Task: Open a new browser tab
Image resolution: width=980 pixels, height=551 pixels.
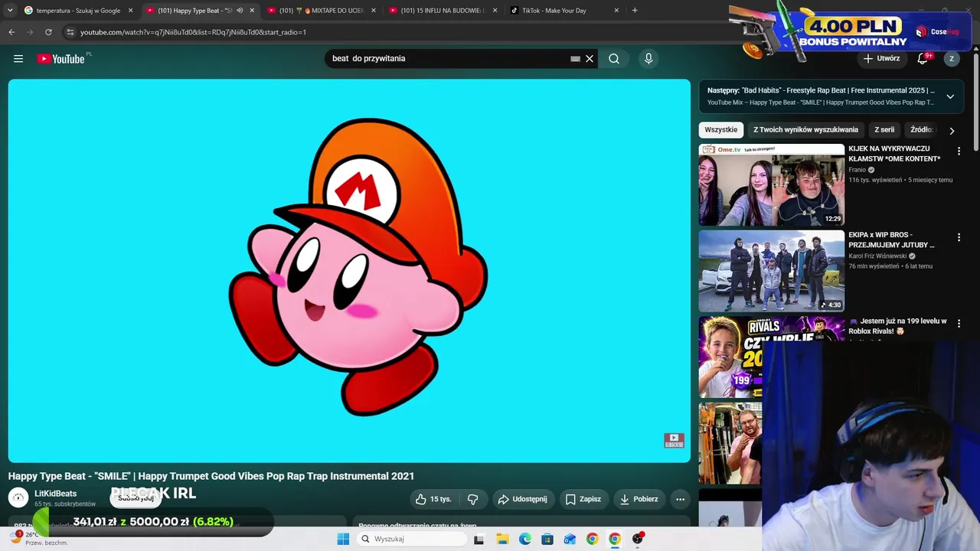Action: (x=635, y=11)
